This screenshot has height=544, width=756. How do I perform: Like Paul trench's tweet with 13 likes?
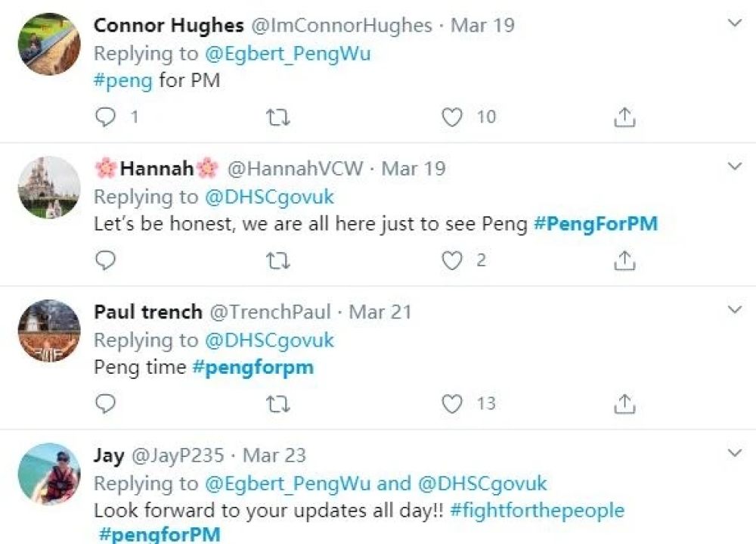452,404
